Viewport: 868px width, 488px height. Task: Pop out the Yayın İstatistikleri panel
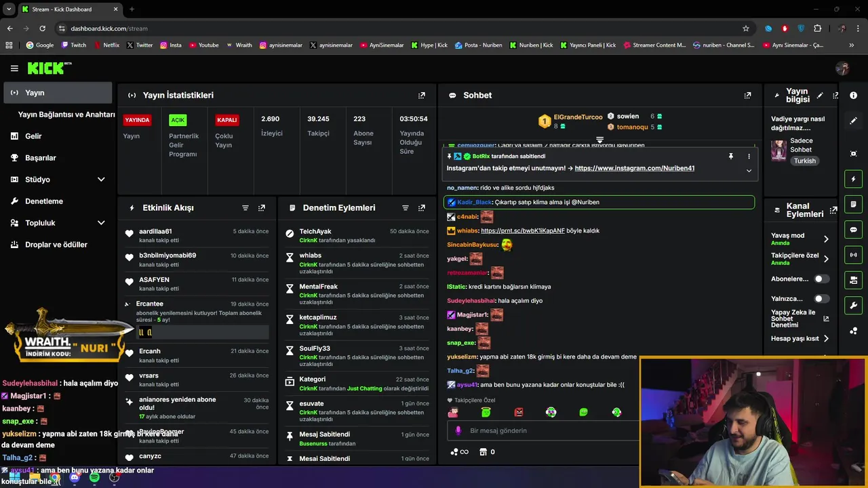pyautogui.click(x=422, y=96)
